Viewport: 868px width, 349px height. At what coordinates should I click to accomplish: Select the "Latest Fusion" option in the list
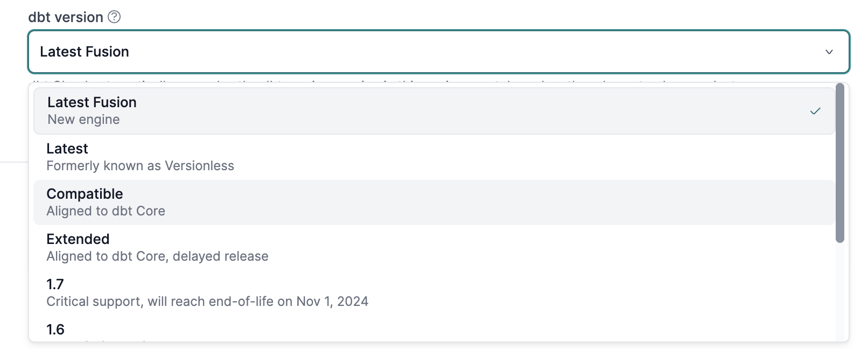[x=92, y=102]
